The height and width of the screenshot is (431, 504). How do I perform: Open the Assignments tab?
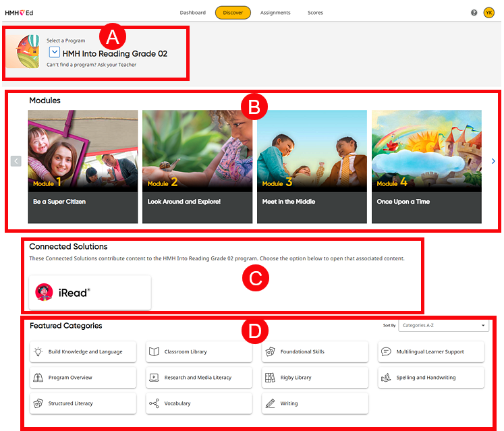[x=275, y=13]
